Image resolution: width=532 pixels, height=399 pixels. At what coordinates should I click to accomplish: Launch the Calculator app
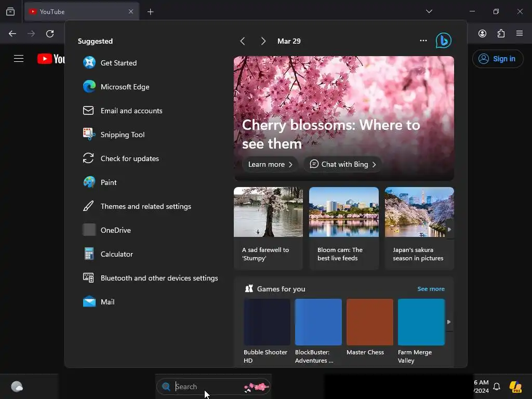click(108, 254)
